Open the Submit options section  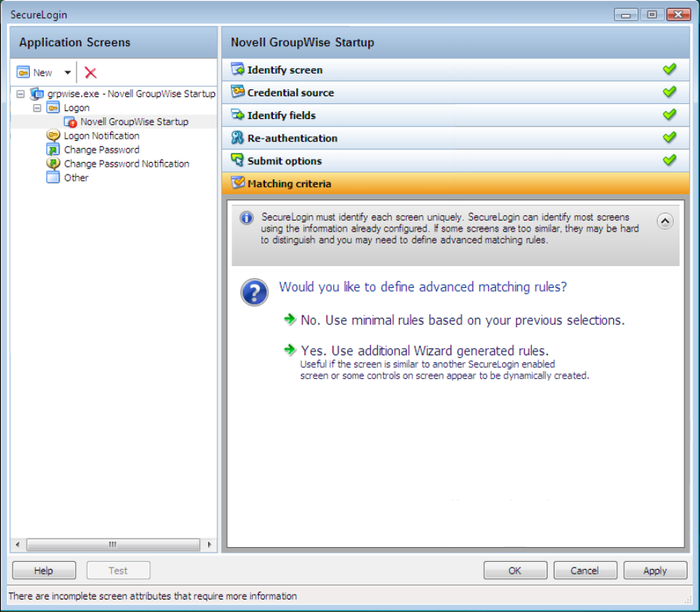[x=455, y=160]
